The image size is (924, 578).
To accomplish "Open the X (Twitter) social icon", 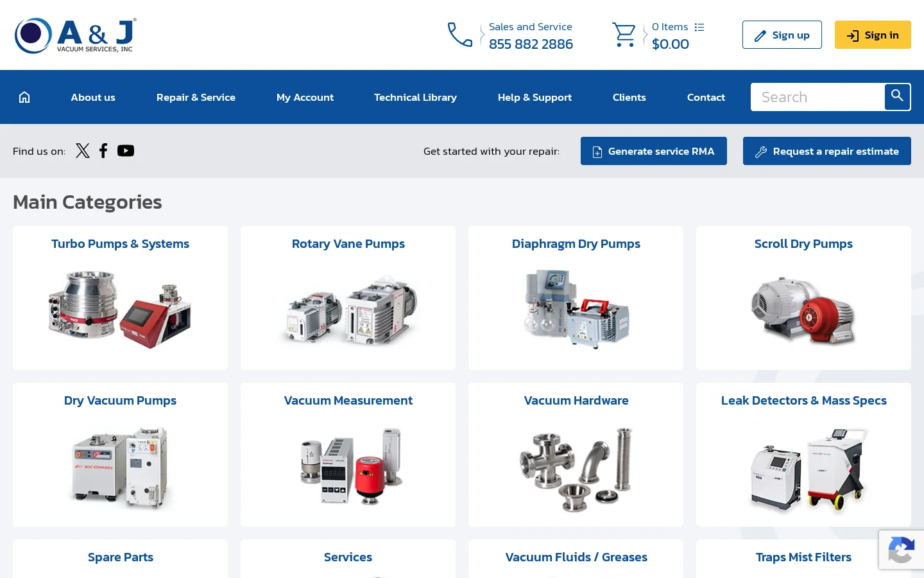I will pyautogui.click(x=83, y=151).
